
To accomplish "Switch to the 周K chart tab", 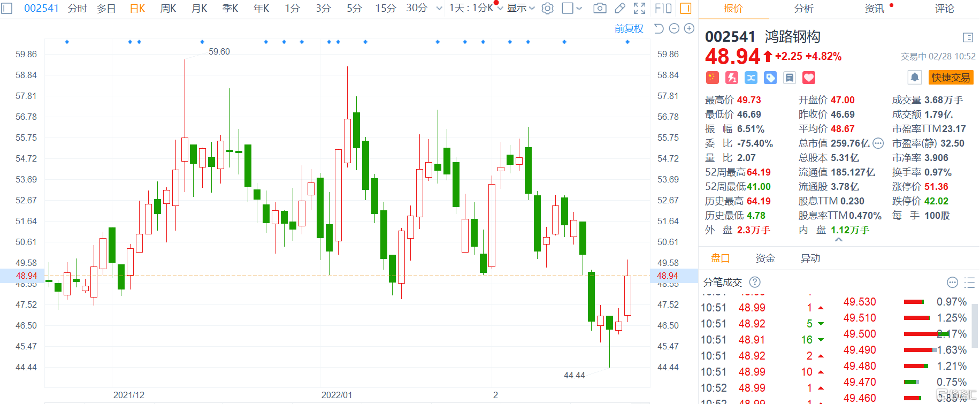I will (168, 8).
